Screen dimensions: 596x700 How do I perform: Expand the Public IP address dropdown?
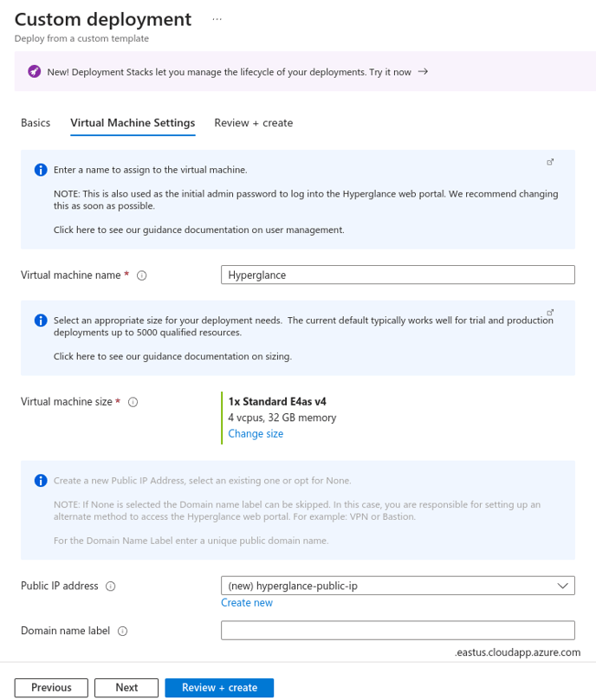[x=398, y=586]
